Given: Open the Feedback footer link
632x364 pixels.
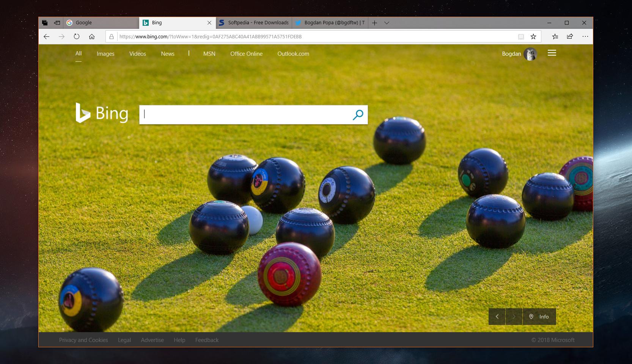Looking at the screenshot, I should pos(207,340).
